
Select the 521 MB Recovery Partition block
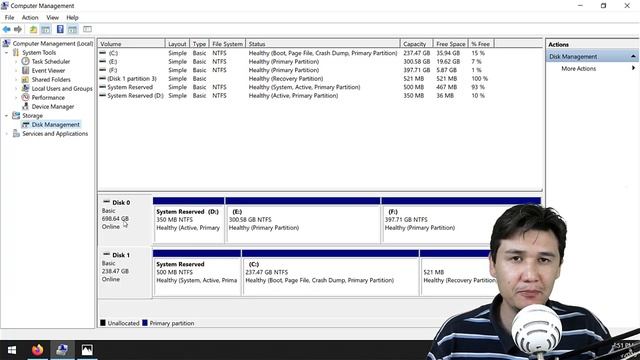click(x=457, y=273)
